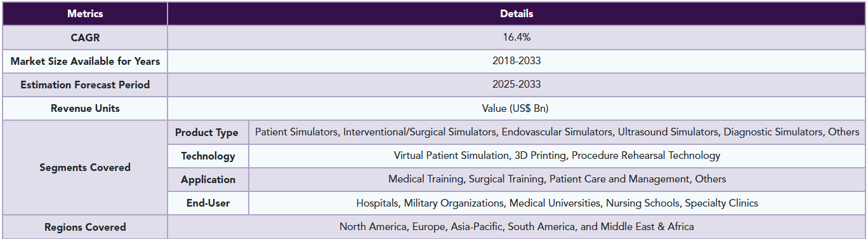The image size is (868, 239).
Task: Click the 16.4% CAGR value
Action: click(x=516, y=38)
